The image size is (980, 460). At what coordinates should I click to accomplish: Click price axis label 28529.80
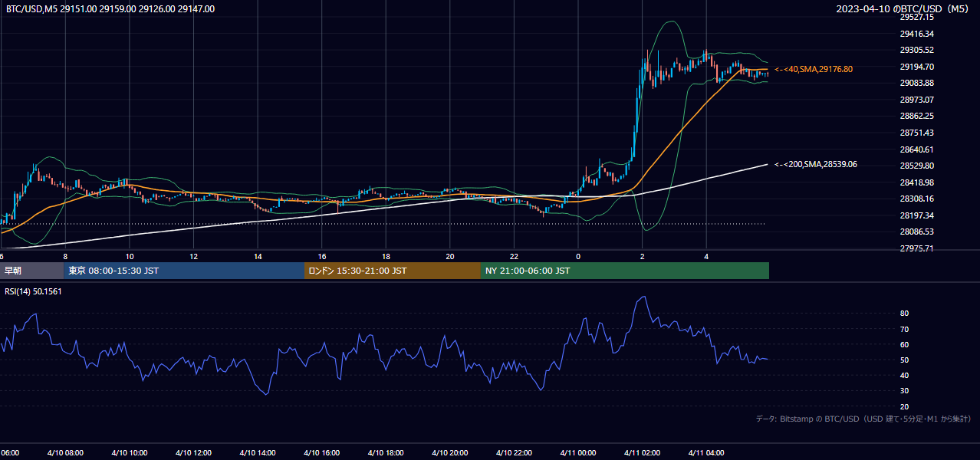[917, 166]
